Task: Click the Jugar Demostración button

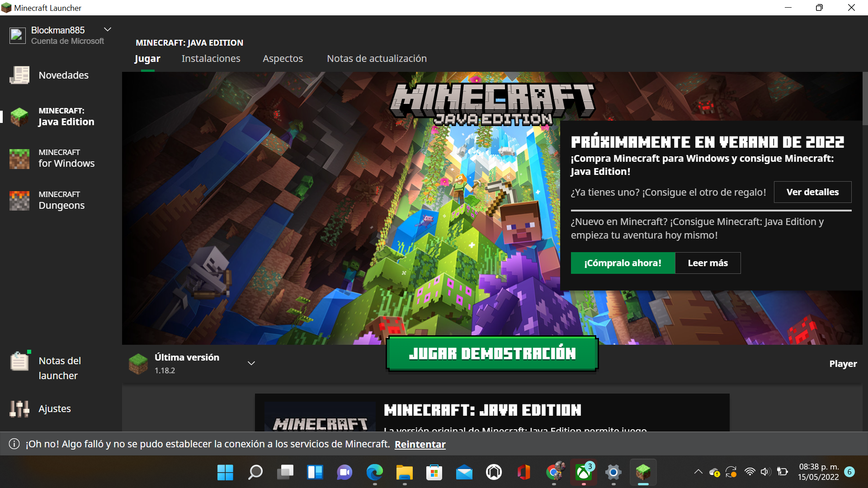Action: click(x=492, y=354)
